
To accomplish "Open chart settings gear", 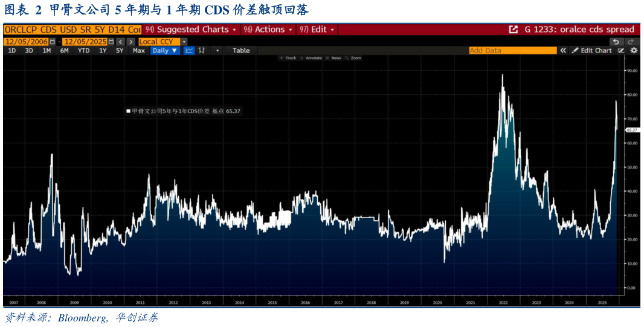I will (x=633, y=51).
